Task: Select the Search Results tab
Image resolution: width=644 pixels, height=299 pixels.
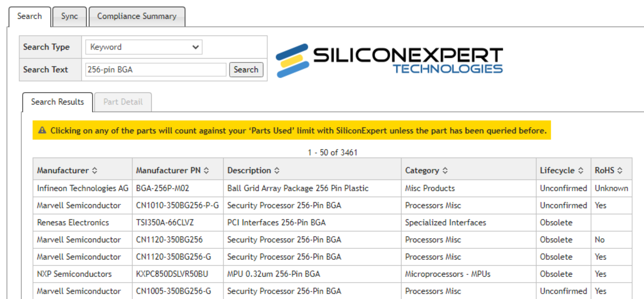Action: tap(57, 102)
